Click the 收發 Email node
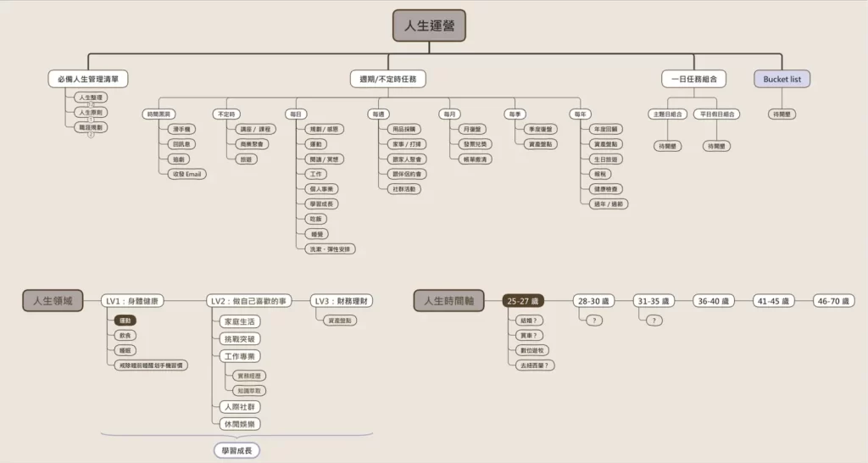868x463 pixels. pyautogui.click(x=187, y=174)
